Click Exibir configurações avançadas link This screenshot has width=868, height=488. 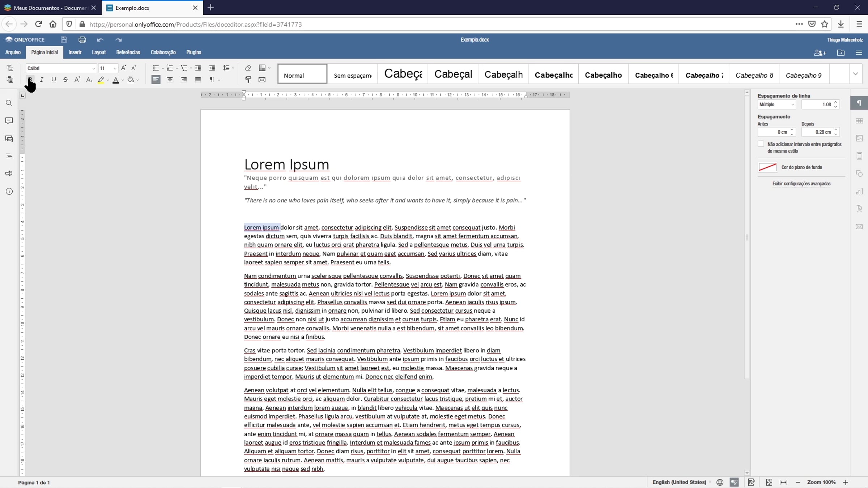tap(801, 184)
